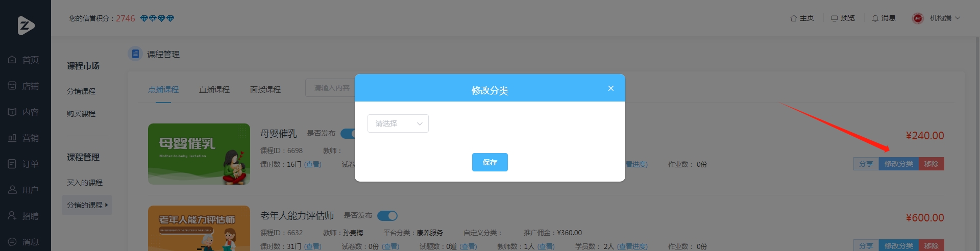Toggle 是否发布 for 老年人能力评估师
The image size is (980, 251).
[x=387, y=216]
